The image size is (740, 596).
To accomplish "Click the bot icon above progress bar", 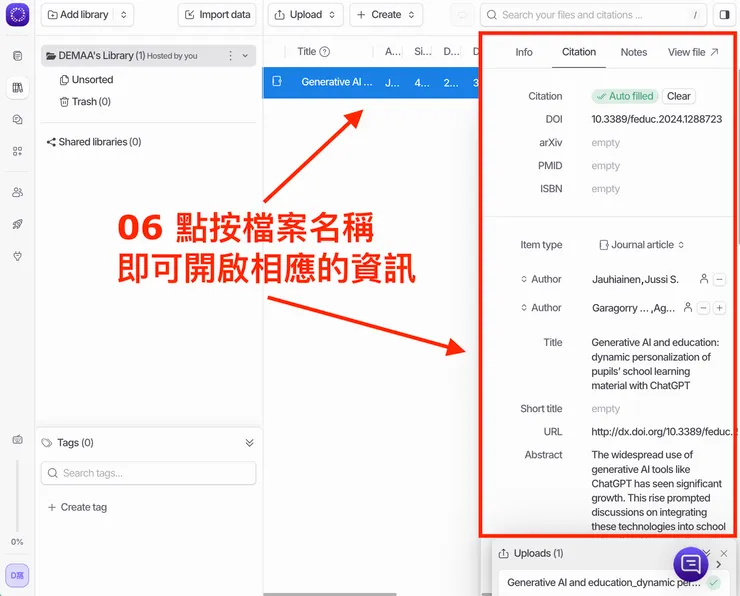I will (x=17, y=439).
